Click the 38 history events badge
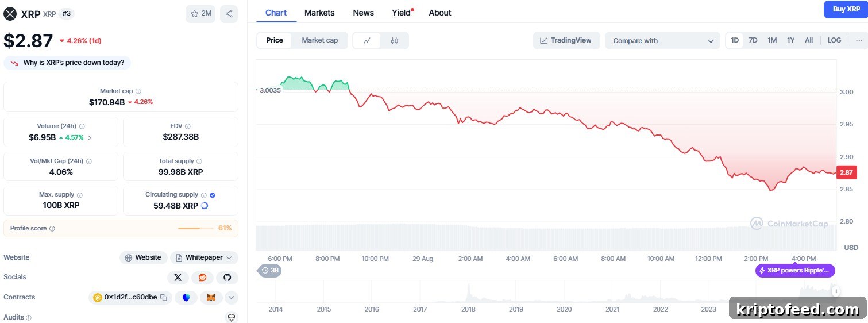 pos(269,270)
